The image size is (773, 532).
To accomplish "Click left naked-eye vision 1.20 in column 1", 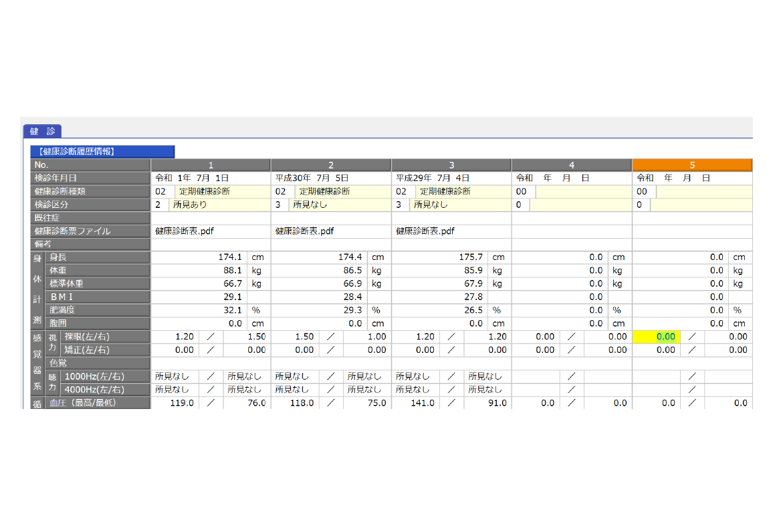I will [x=175, y=337].
